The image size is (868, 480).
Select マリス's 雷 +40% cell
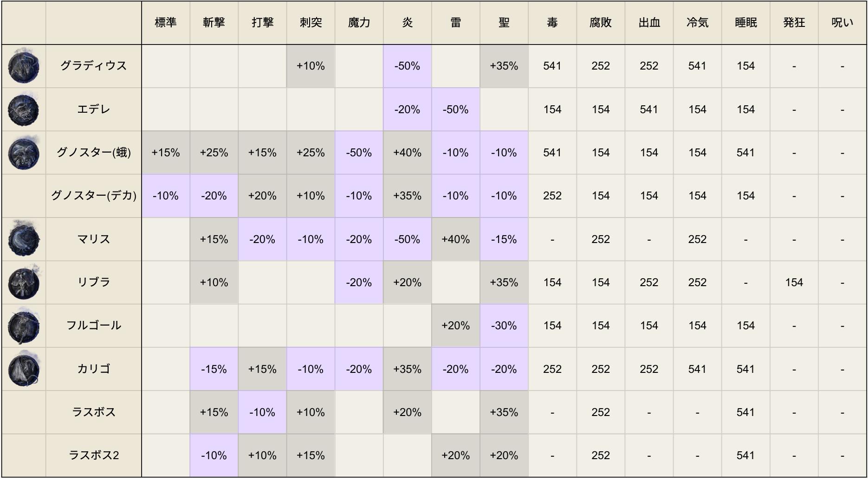455,239
